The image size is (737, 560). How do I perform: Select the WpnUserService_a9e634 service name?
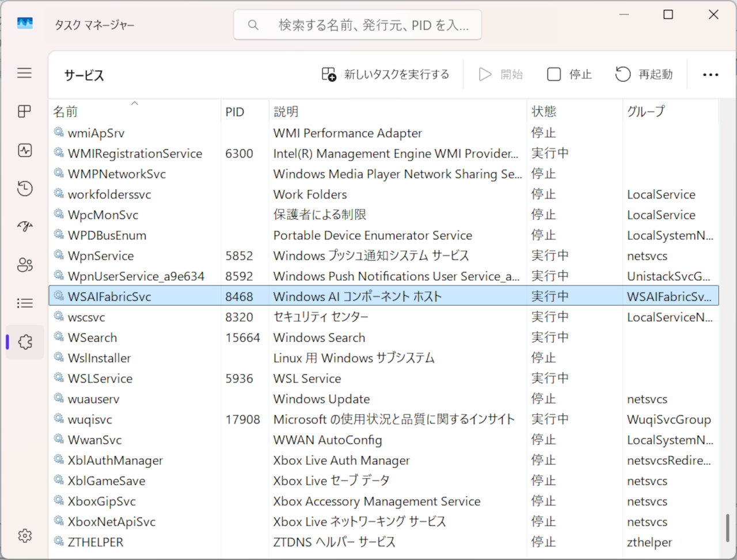(136, 276)
